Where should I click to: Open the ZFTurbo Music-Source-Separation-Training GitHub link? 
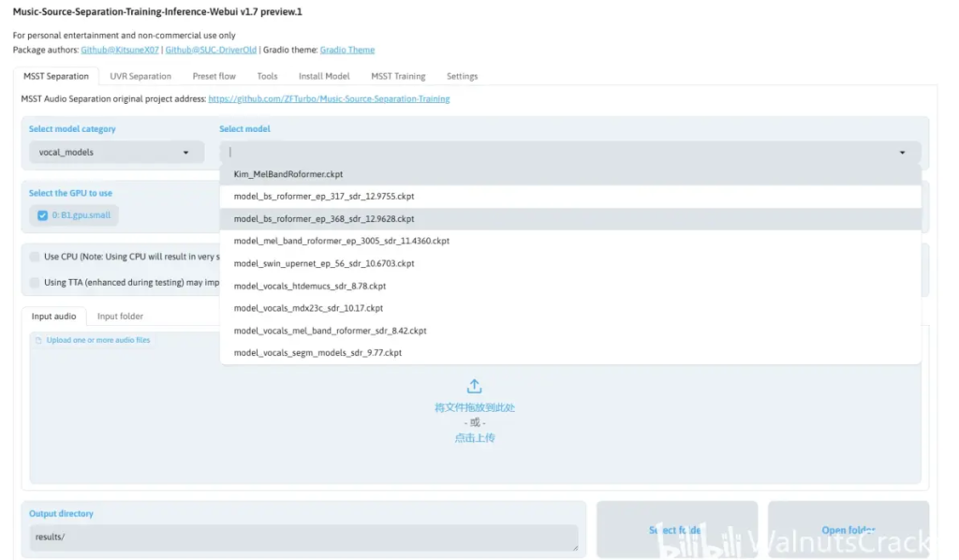pyautogui.click(x=329, y=99)
